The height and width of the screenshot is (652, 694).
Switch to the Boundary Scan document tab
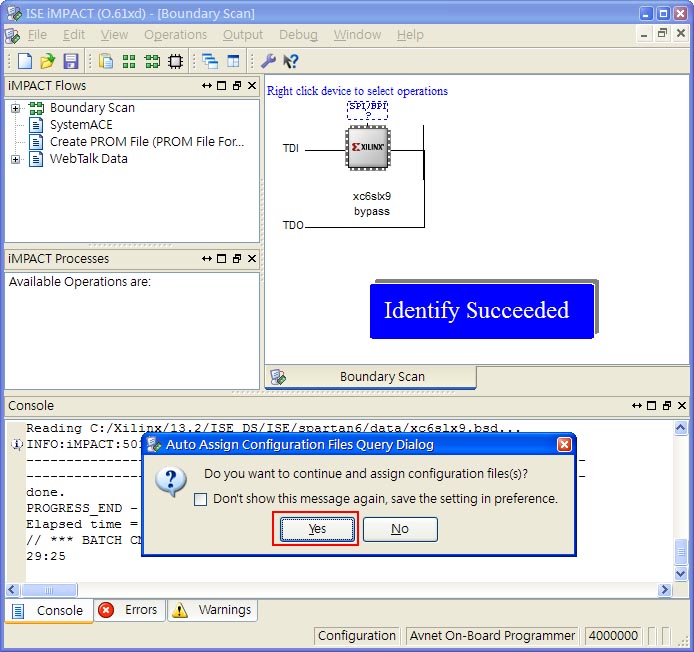[370, 377]
